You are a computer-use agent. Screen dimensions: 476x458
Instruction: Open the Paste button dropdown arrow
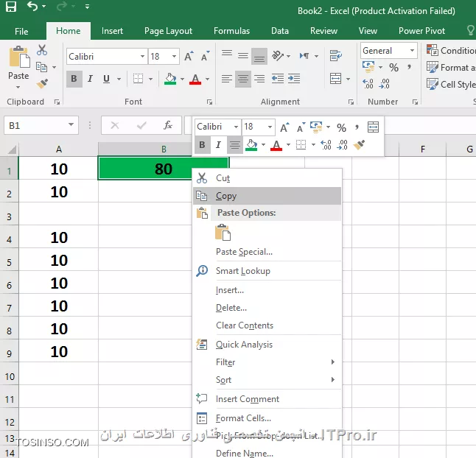[x=18, y=88]
